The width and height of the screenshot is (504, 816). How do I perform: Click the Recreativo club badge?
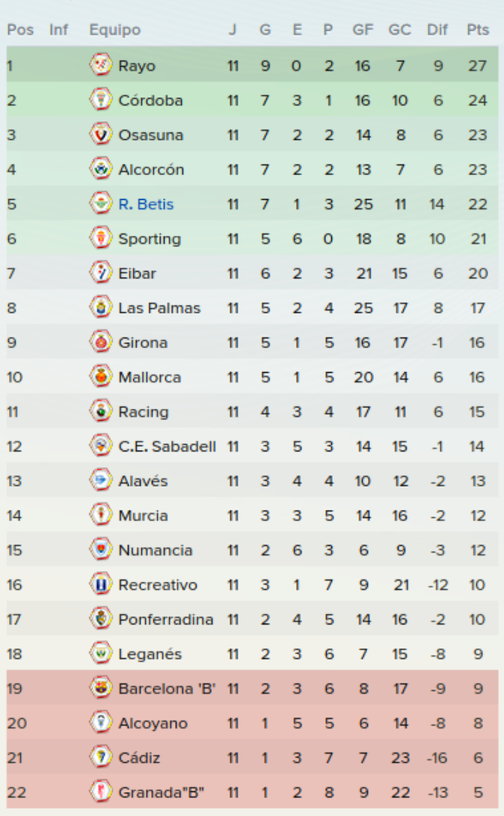(x=100, y=584)
